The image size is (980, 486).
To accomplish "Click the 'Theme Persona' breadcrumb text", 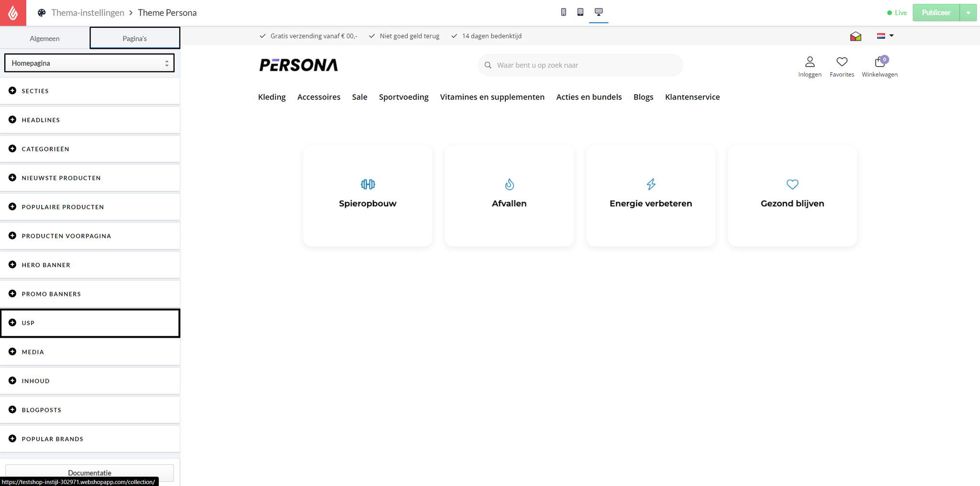I will pos(167,13).
